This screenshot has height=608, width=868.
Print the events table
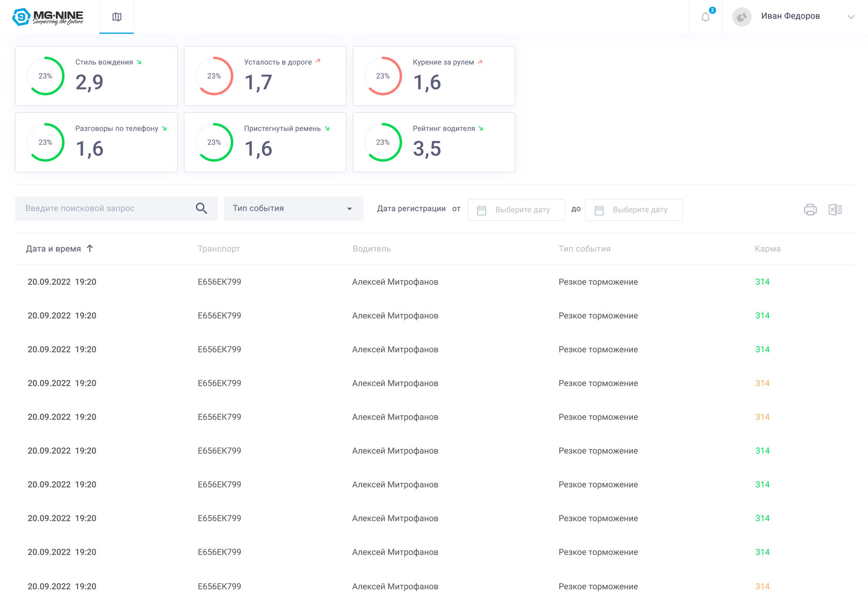point(810,209)
